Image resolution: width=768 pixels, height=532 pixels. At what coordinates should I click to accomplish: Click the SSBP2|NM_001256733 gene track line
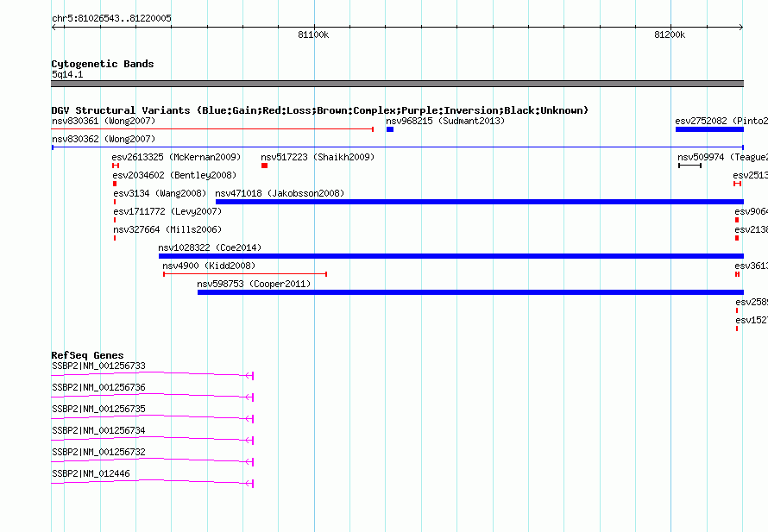[x=153, y=375]
